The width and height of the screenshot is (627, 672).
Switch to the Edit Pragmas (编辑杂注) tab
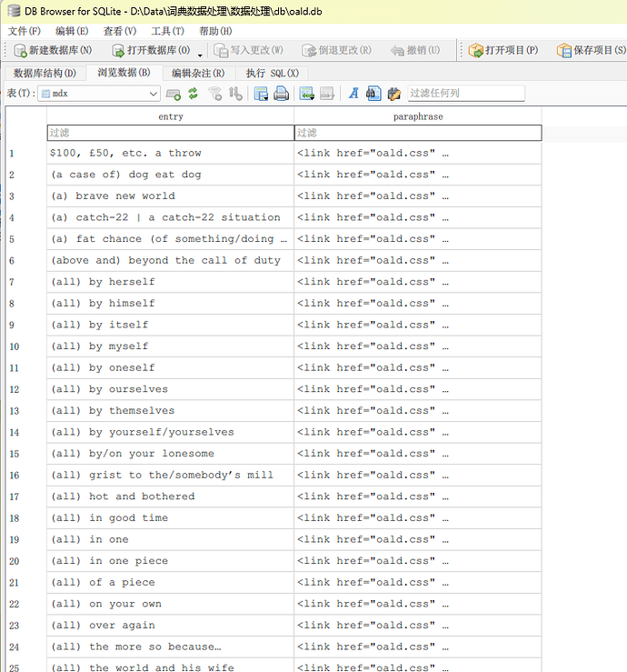(198, 74)
